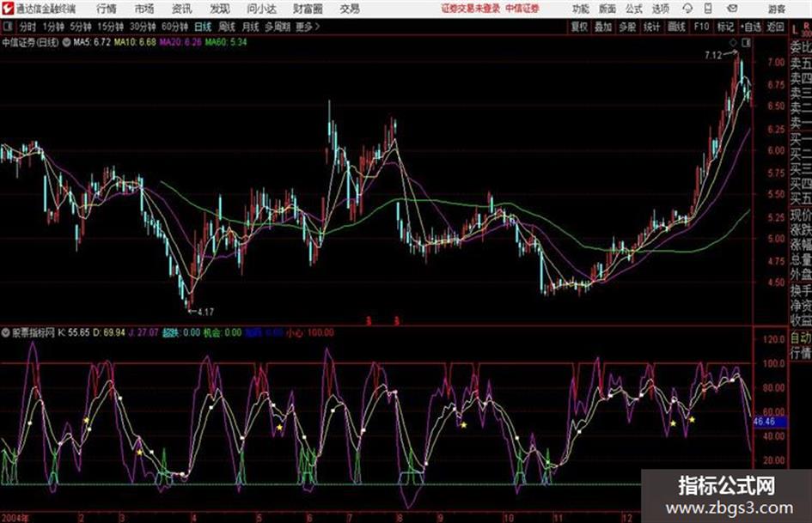Expand the 更多 more periods list
This screenshot has height=523, width=812.
pos(308,27)
